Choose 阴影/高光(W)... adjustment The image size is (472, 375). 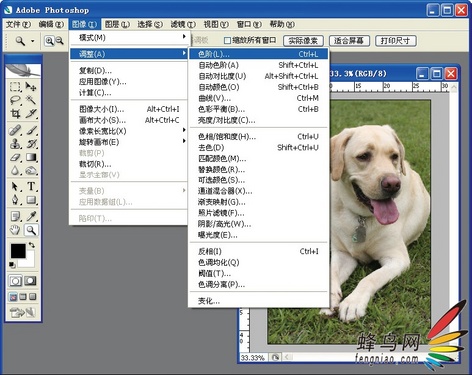click(258, 224)
